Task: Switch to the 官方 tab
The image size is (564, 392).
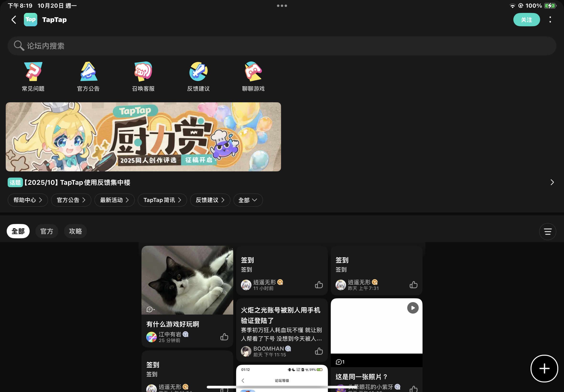Action: click(x=47, y=231)
